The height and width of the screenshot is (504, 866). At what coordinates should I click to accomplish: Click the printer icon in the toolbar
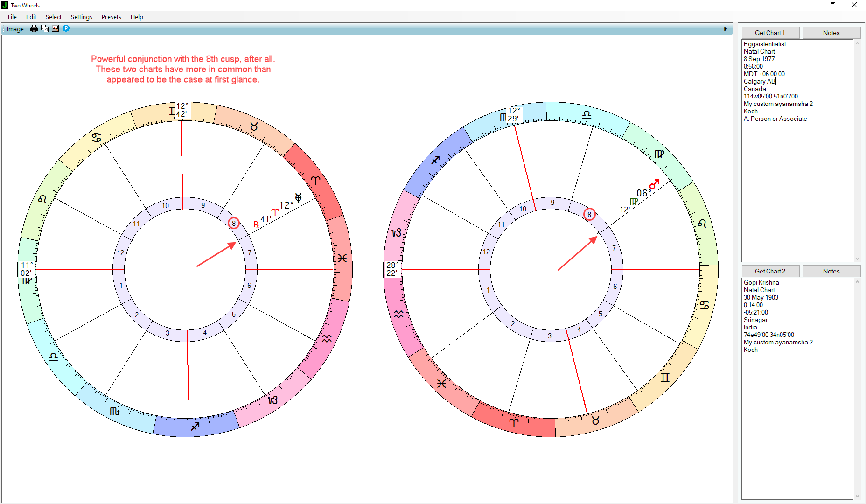34,28
